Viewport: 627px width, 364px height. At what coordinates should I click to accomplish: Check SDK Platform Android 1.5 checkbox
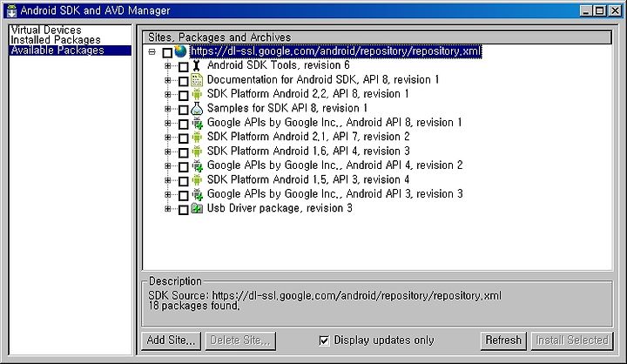point(184,181)
